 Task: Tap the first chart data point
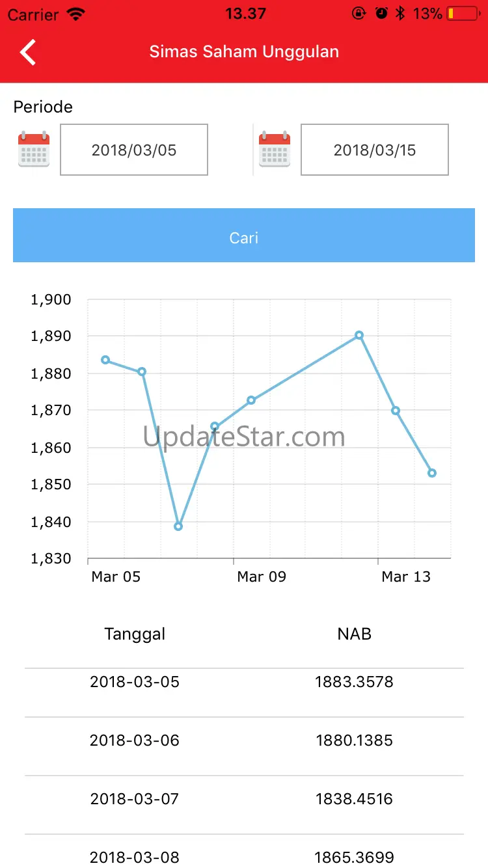[105, 360]
